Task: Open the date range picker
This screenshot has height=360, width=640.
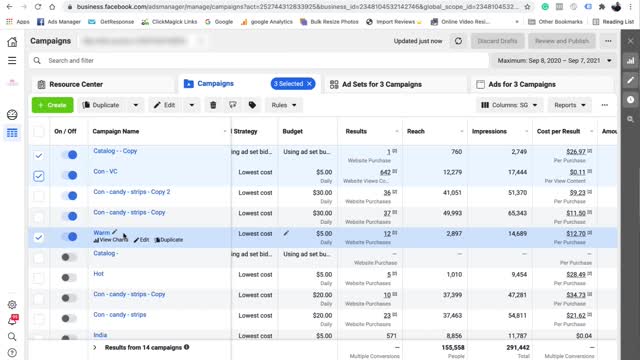Action: 554,60
